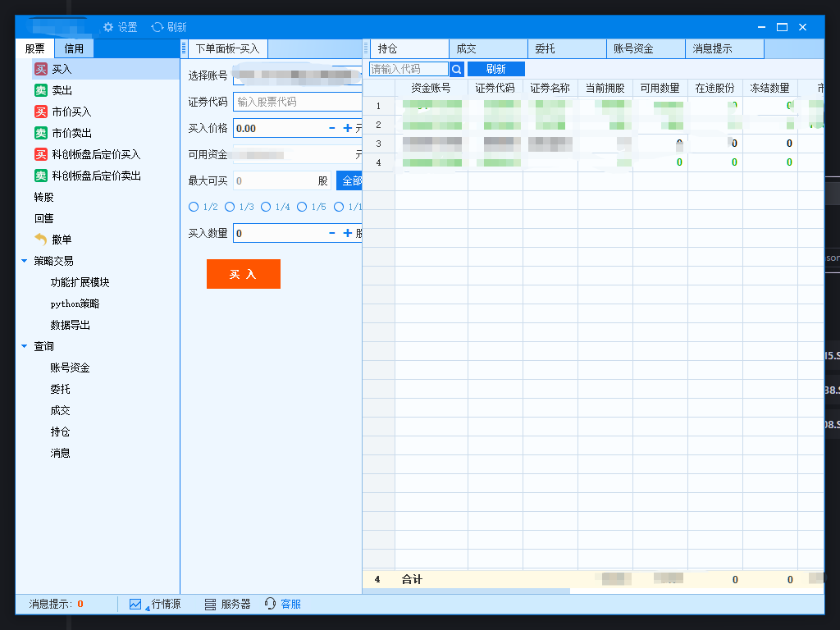Click the 撤单 undo arrow icon
840x630 pixels.
41,239
